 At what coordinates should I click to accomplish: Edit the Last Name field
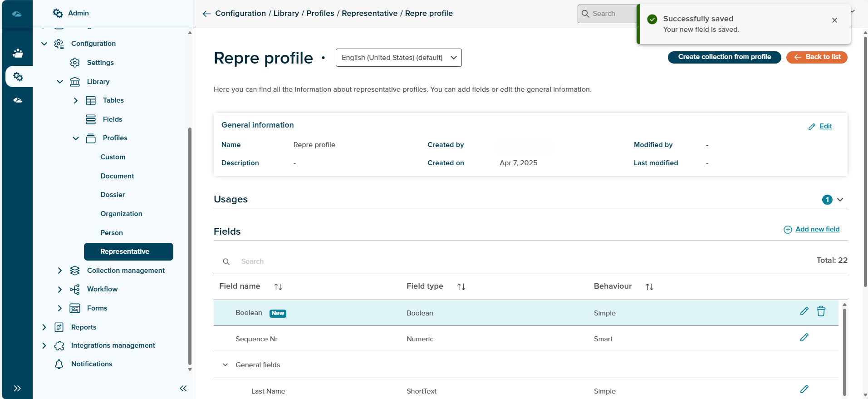pos(804,389)
